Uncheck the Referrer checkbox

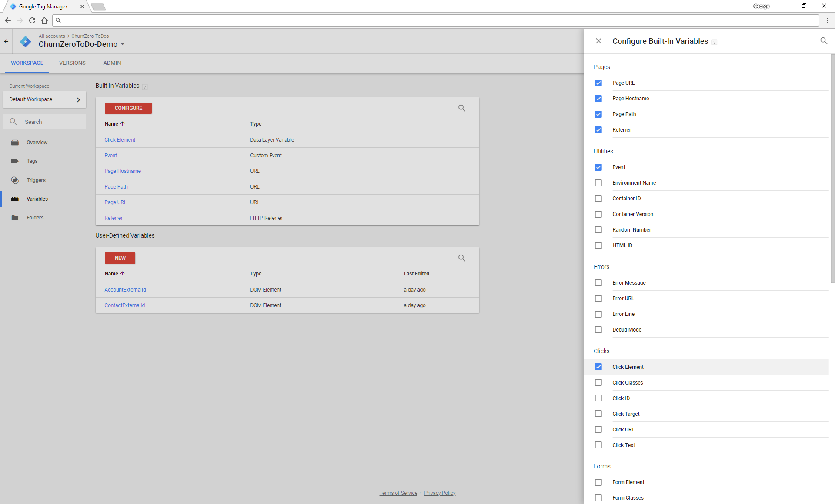tap(598, 130)
